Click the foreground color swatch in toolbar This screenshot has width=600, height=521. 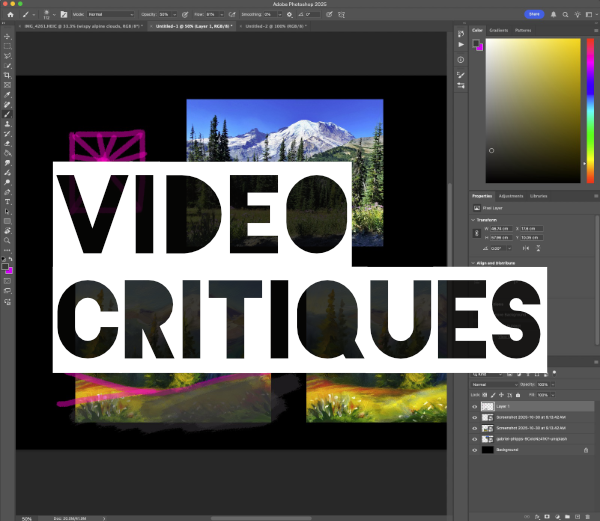tap(5, 267)
